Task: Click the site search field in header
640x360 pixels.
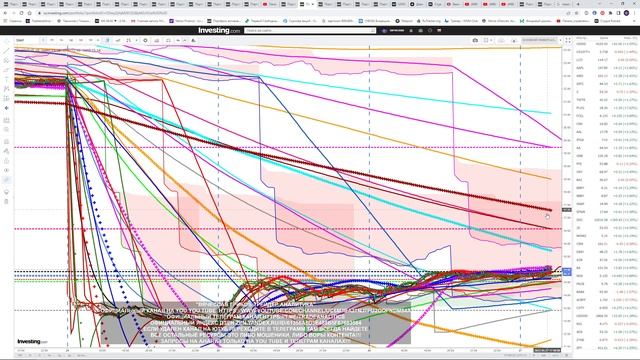Action: (310, 31)
